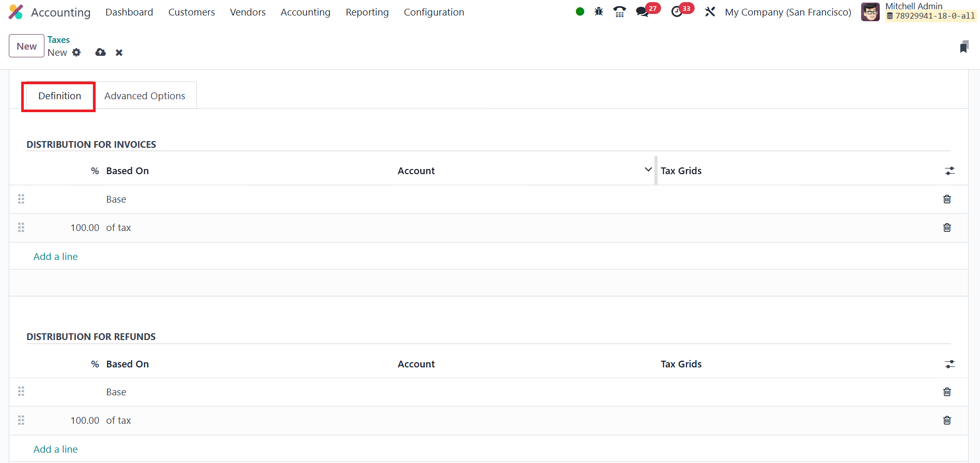Click the gear actions icon beside New

[76, 52]
